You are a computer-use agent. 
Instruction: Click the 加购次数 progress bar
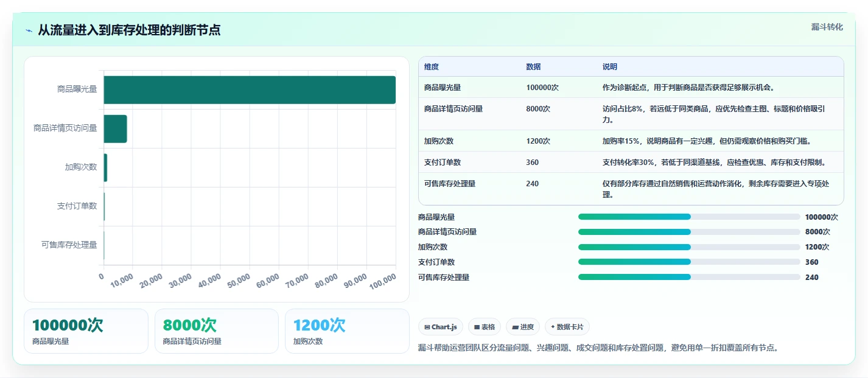click(x=689, y=247)
